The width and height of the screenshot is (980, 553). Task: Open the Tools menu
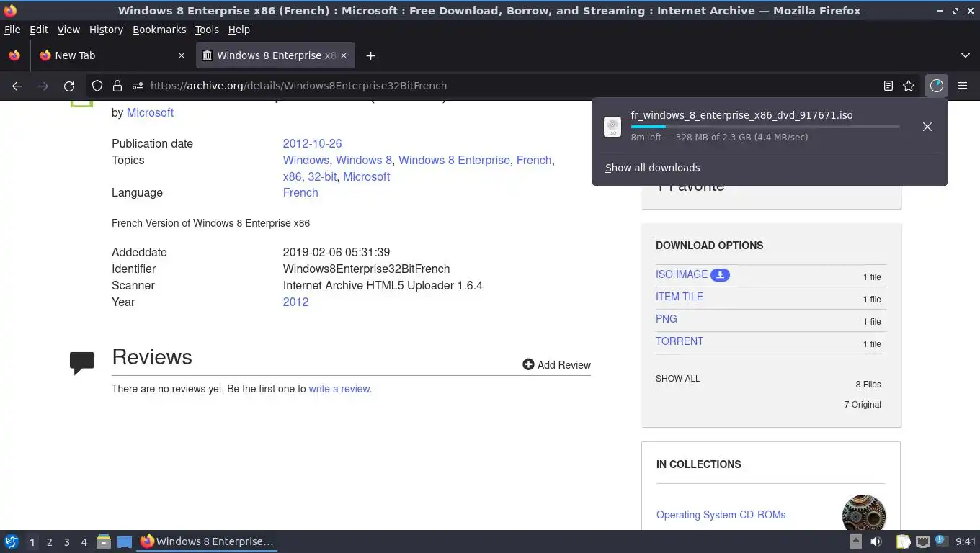(x=207, y=30)
